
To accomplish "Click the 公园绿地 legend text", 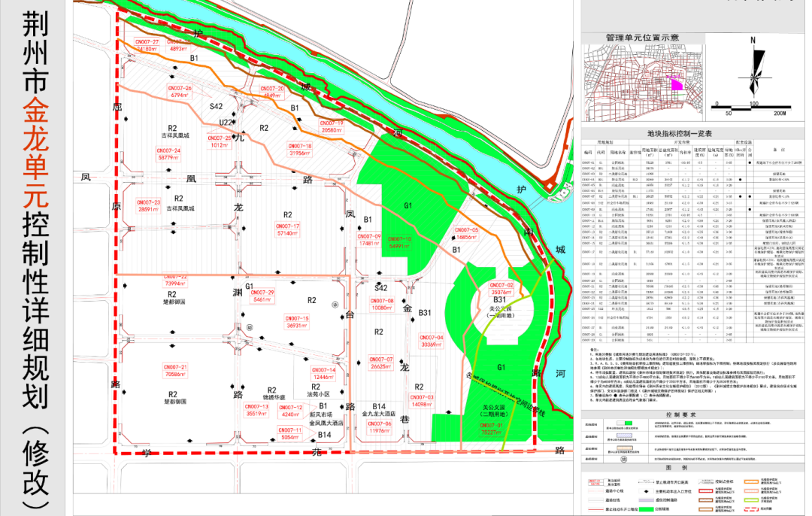I will [663, 509].
